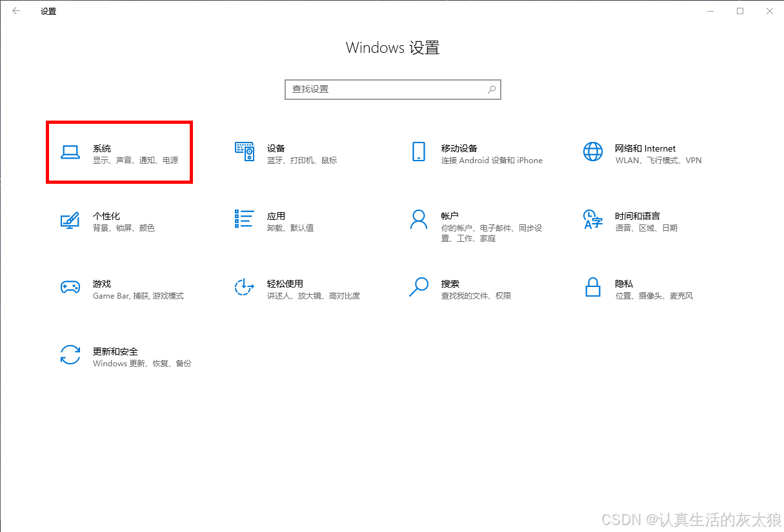This screenshot has width=784, height=532.
Task: Open the 移动设备 settings title
Action: tap(459, 148)
